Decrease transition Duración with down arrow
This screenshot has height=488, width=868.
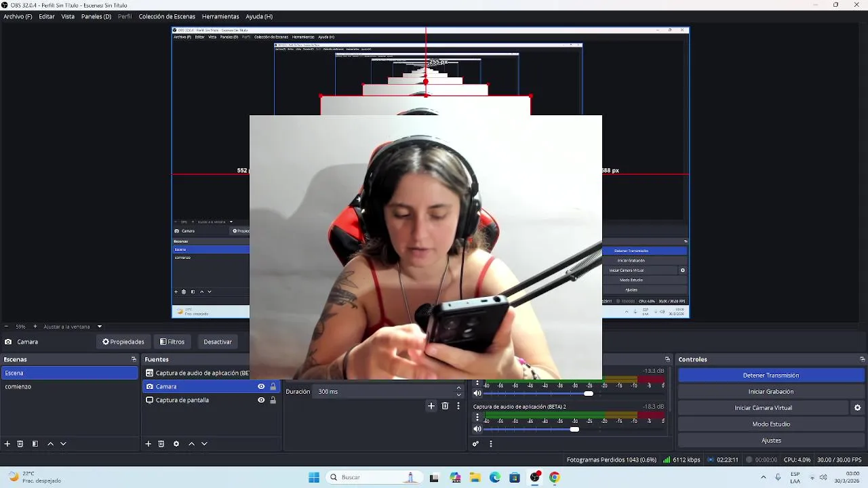[458, 394]
